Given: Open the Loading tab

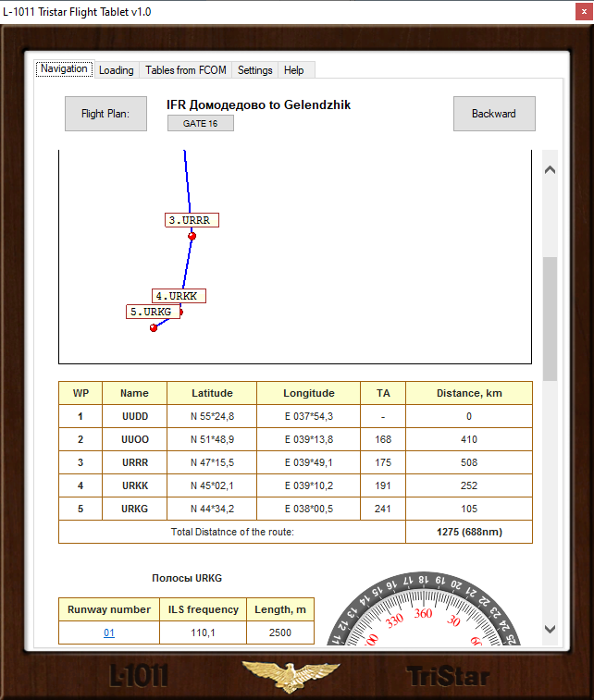Looking at the screenshot, I should pyautogui.click(x=117, y=70).
